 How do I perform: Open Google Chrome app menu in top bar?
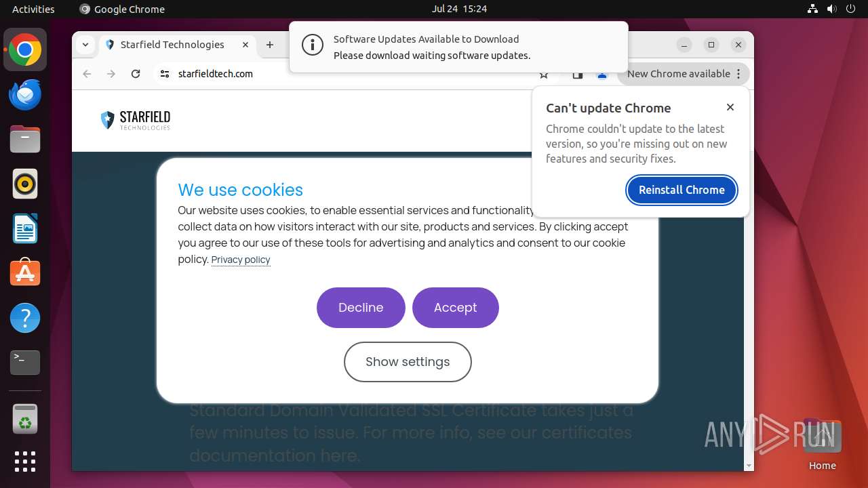pyautogui.click(x=122, y=9)
